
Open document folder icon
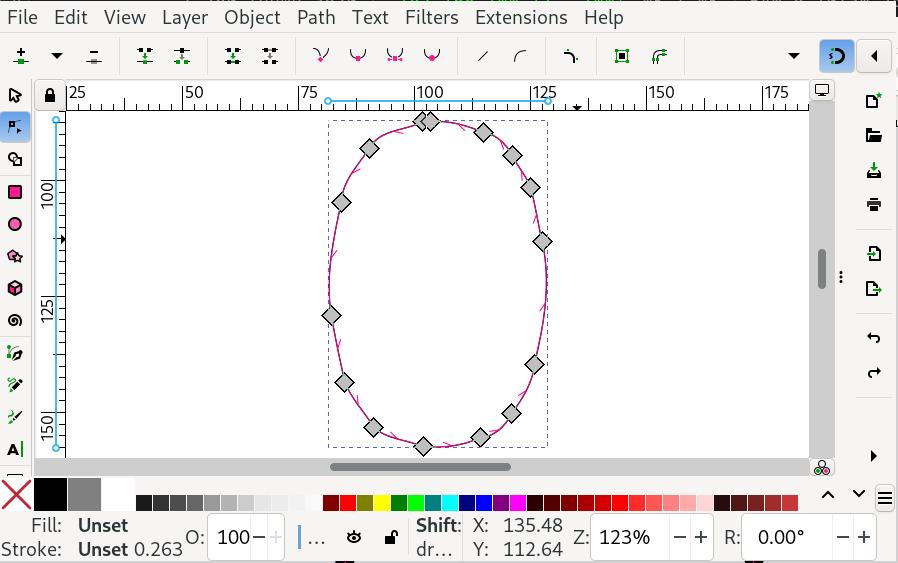(873, 135)
